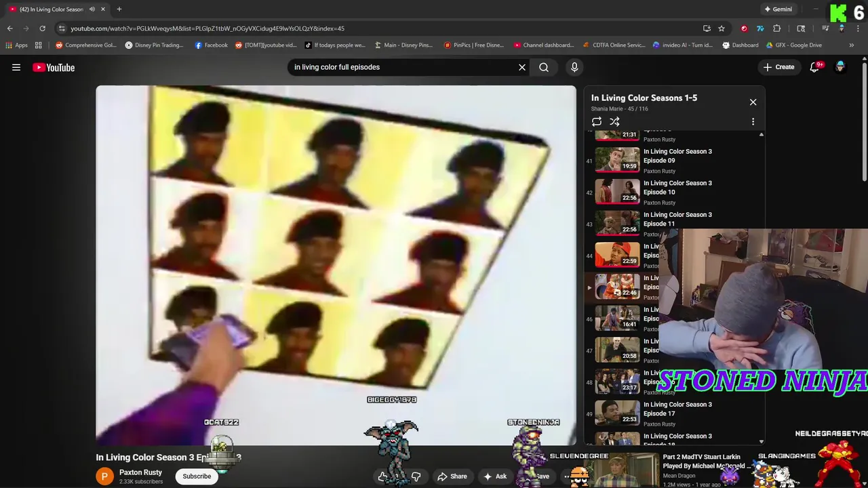868x488 pixels.
Task: Open the Paxton Rusty channel avatar
Action: [x=104, y=476]
